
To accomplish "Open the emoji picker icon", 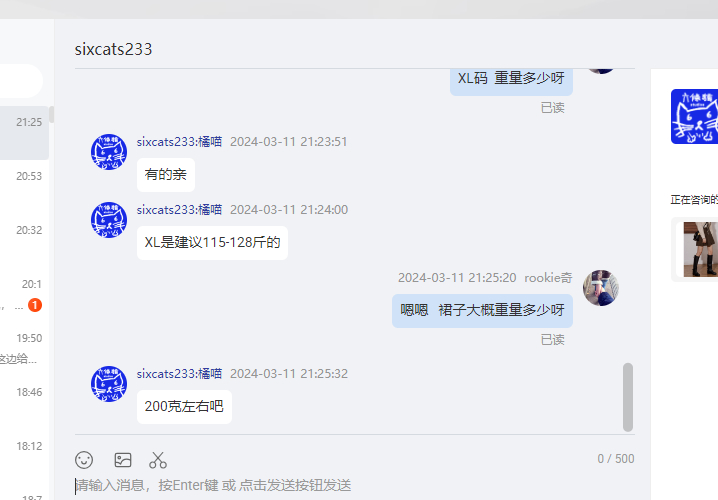I will [84, 460].
